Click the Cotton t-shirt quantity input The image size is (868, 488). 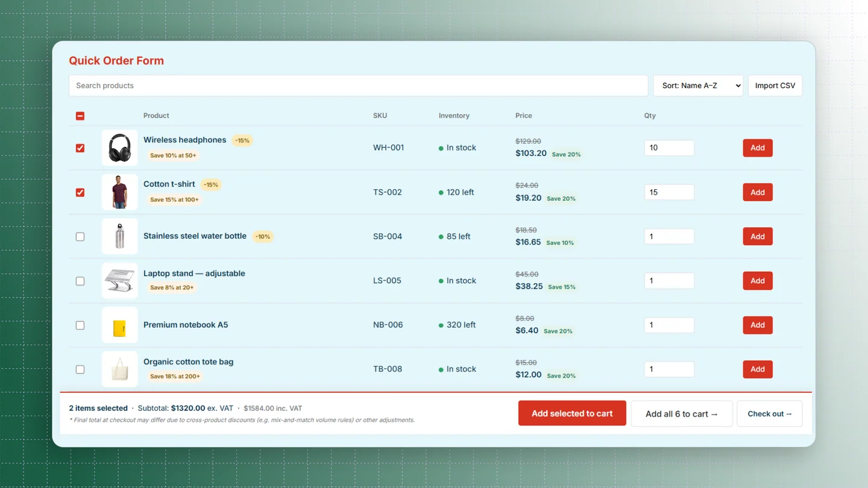pyautogui.click(x=669, y=192)
